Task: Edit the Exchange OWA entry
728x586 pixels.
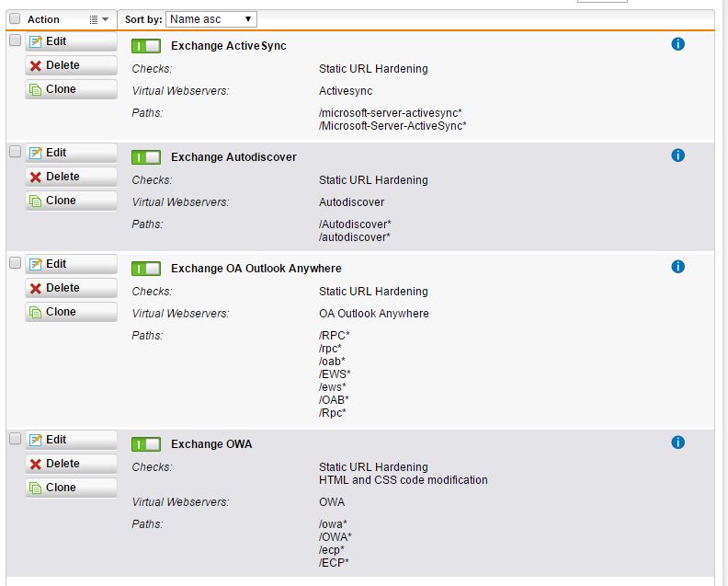Action: pyautogui.click(x=71, y=440)
